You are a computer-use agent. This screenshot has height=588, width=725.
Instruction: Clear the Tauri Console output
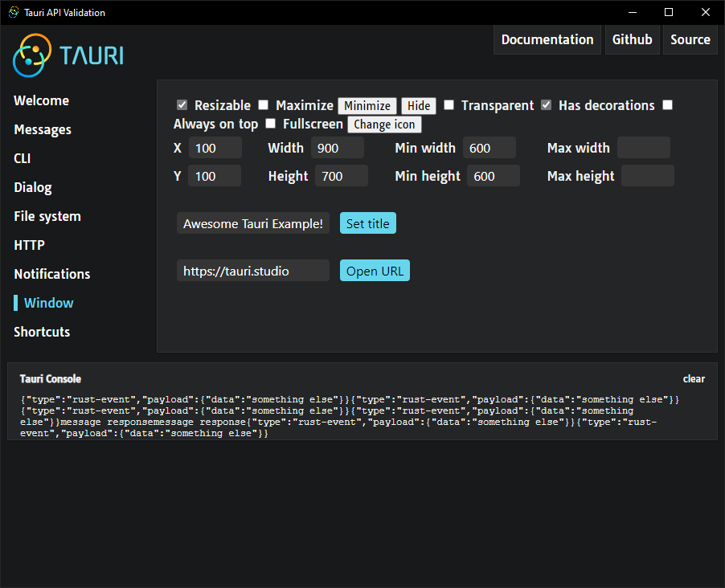pyautogui.click(x=694, y=379)
